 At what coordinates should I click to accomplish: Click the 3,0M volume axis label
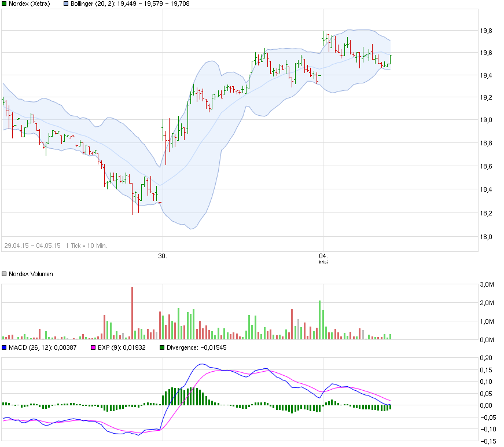pyautogui.click(x=487, y=284)
